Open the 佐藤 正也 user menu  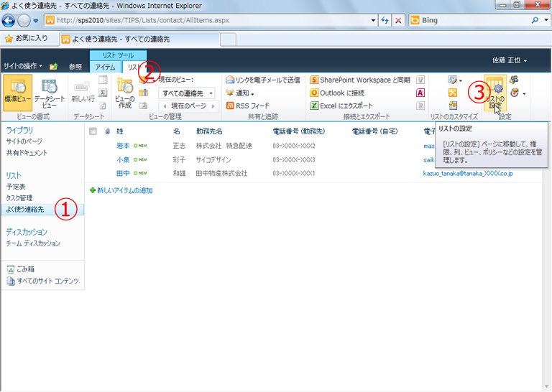coord(510,60)
